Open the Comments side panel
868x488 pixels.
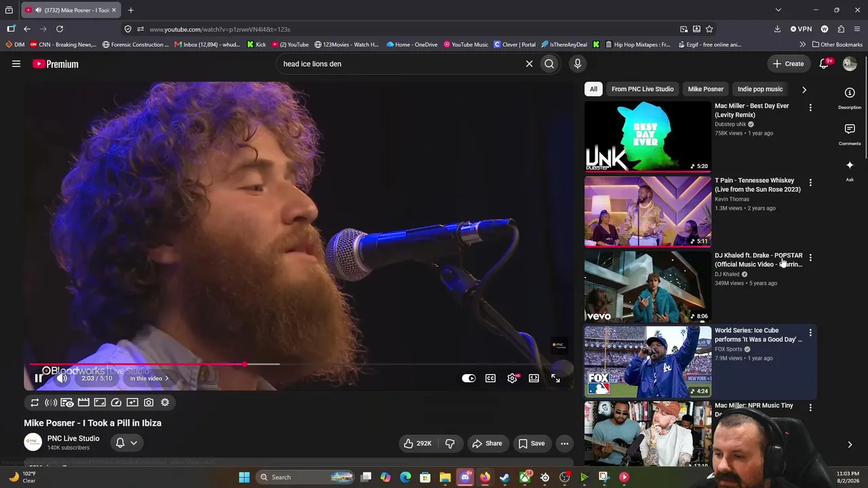tap(850, 134)
